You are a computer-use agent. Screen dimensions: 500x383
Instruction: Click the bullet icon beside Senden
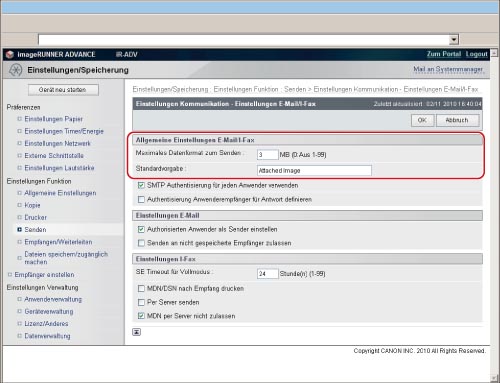point(19,229)
